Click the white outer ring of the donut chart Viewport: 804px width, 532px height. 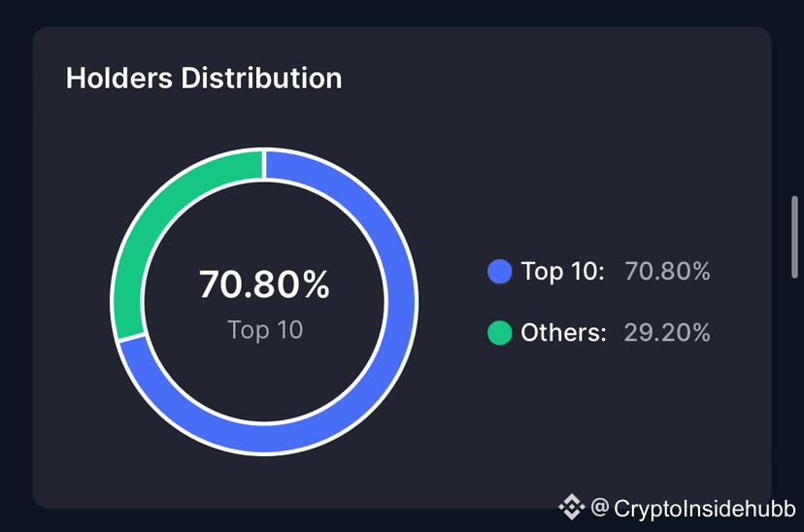coord(417,302)
